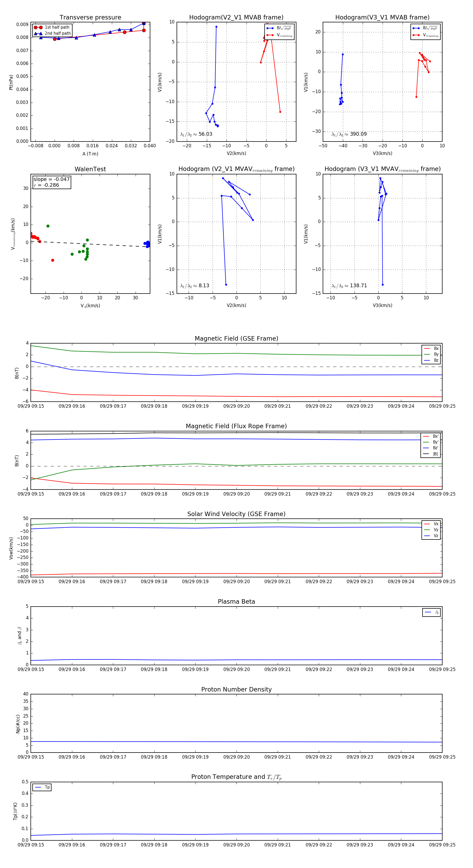Image resolution: width=473 pixels, height=868 pixels.
Task: Select 'Vy' legend entry in velocity plot
Action: (x=431, y=530)
